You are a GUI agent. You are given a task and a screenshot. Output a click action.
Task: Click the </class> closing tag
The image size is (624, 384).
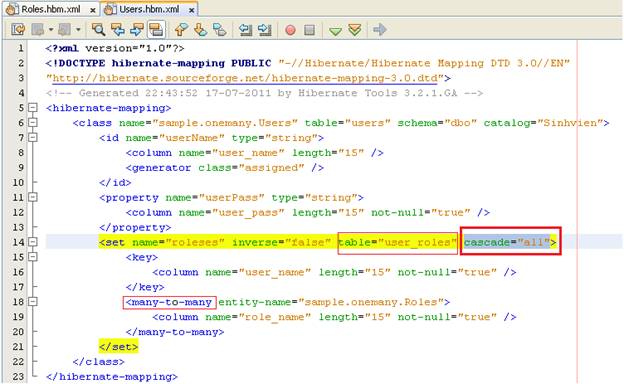(99, 362)
